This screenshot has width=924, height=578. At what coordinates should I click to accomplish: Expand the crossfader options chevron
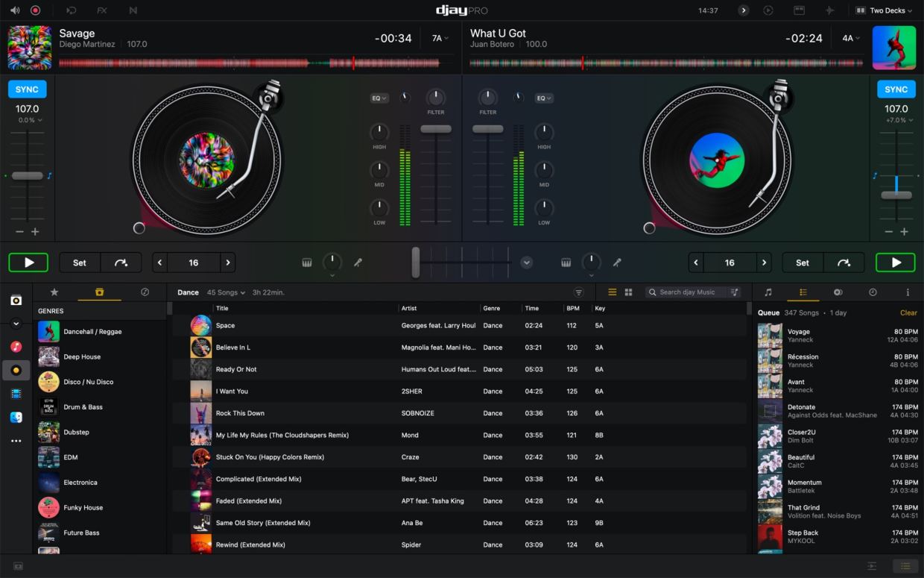click(527, 263)
